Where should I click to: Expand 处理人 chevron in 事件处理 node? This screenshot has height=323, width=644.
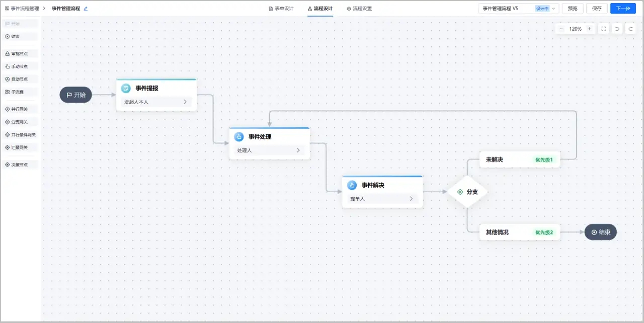pyautogui.click(x=298, y=150)
